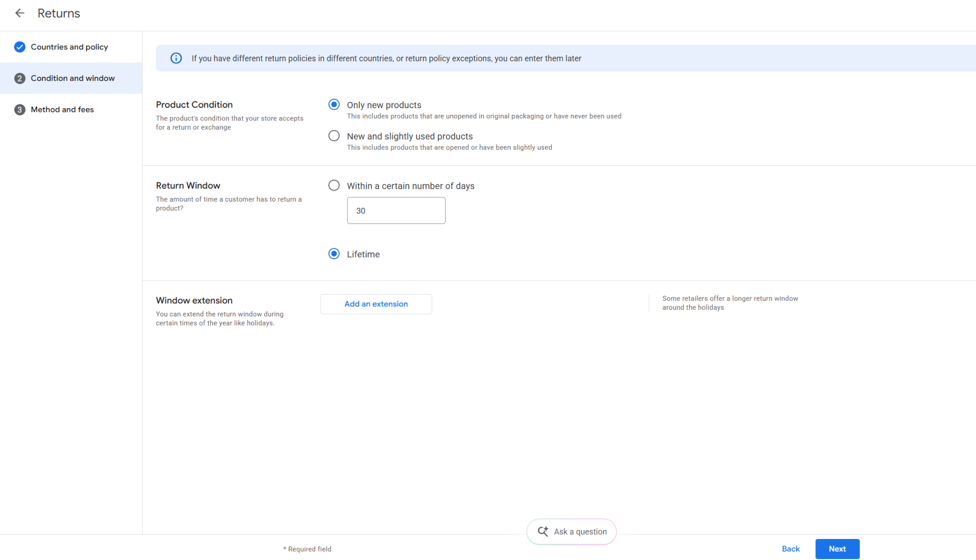976x560 pixels.
Task: Click the step 2 number badge
Action: pyautogui.click(x=20, y=78)
